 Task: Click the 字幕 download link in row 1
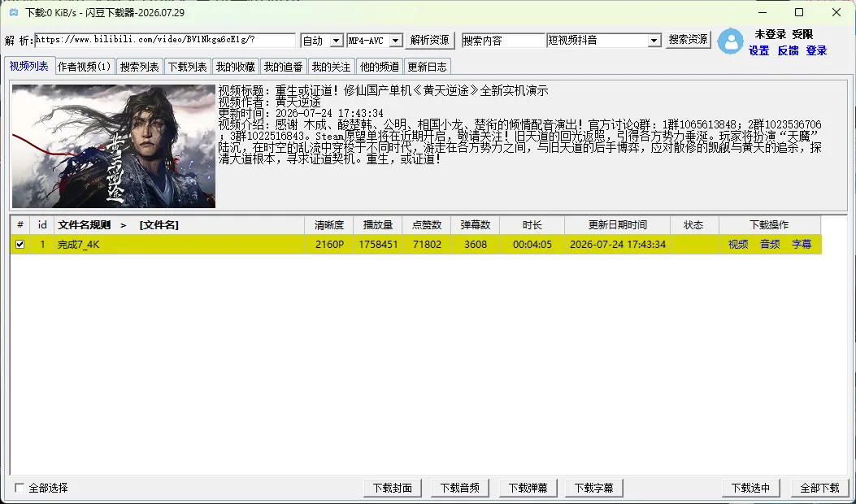point(802,244)
